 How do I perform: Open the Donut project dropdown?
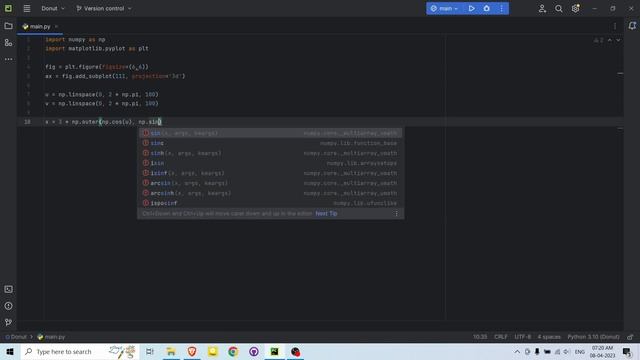[53, 8]
